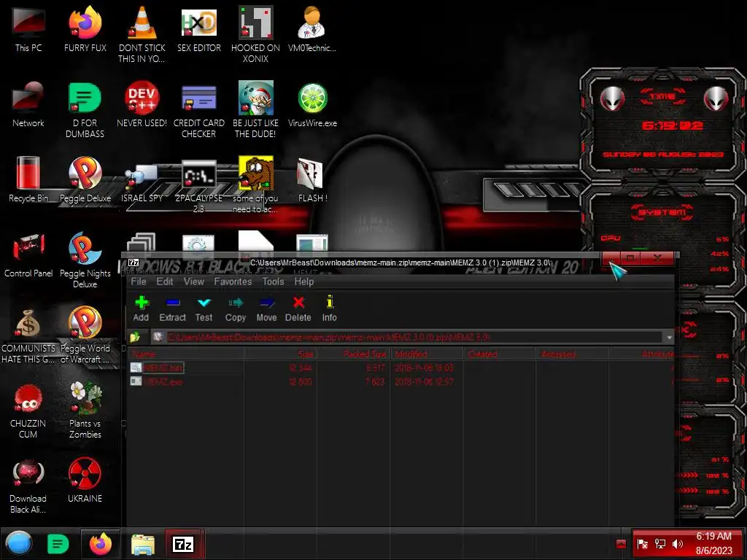This screenshot has height=560, width=747.
Task: Expand the address bar path history dropdown
Action: coord(669,337)
